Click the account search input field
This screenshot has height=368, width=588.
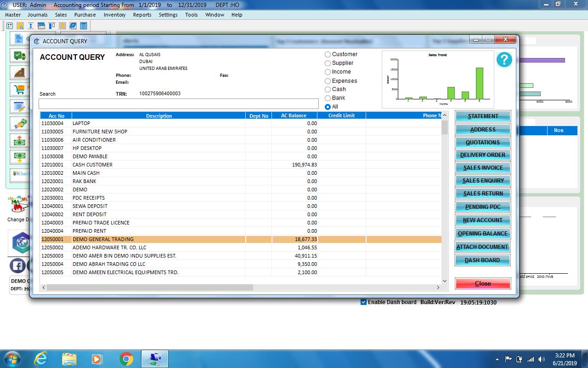pos(178,103)
